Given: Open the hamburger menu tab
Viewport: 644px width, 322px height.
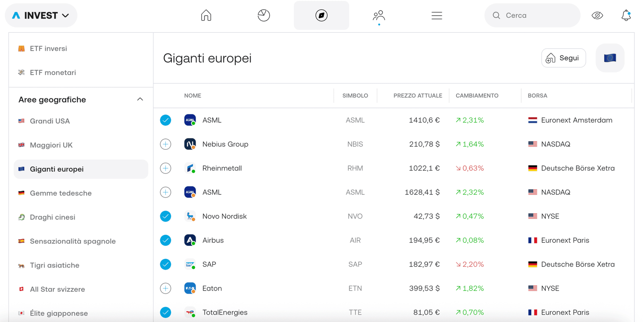Looking at the screenshot, I should pos(437,15).
